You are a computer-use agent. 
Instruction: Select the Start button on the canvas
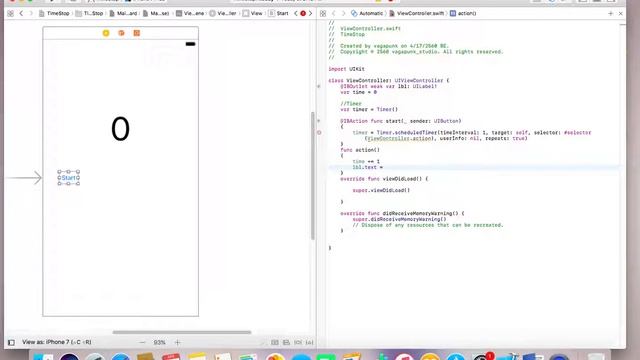[x=69, y=178]
